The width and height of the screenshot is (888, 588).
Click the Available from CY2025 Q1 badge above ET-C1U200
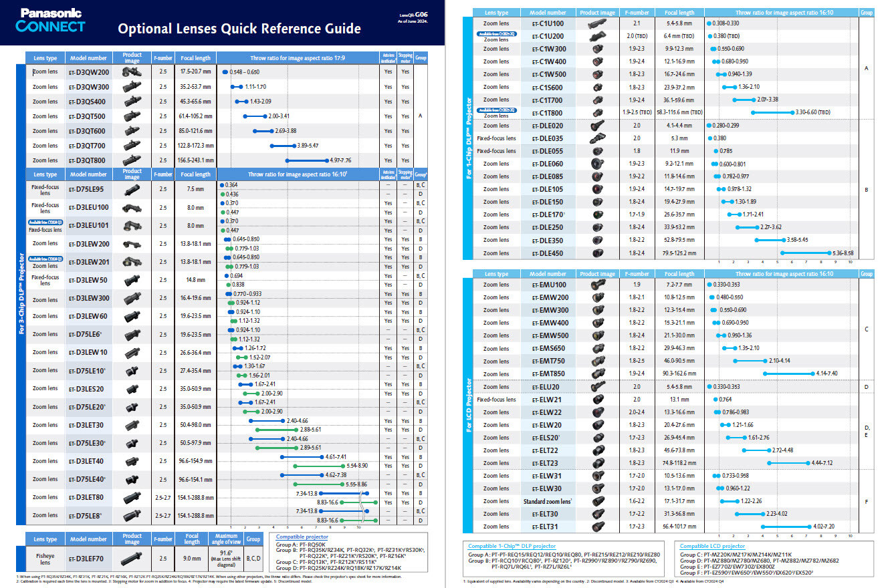click(497, 33)
